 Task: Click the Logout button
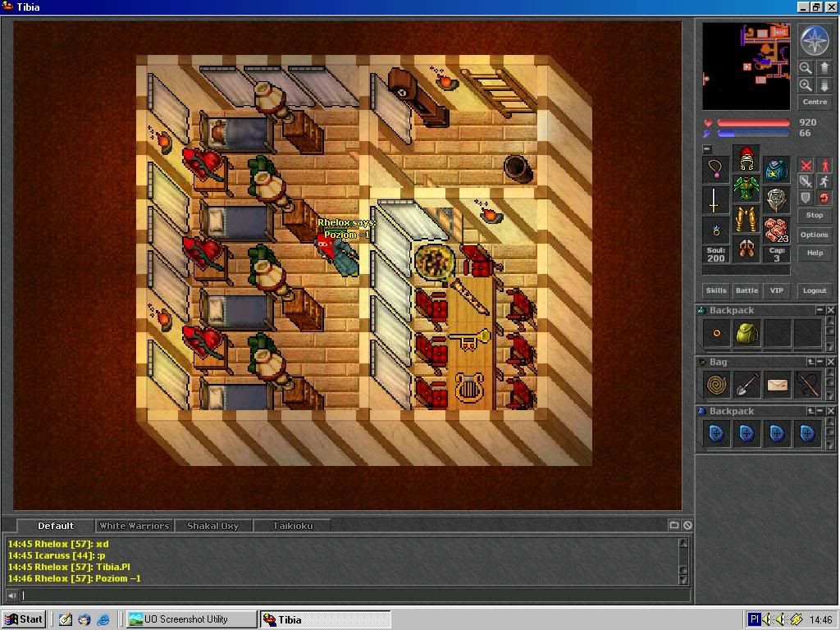coord(815,290)
